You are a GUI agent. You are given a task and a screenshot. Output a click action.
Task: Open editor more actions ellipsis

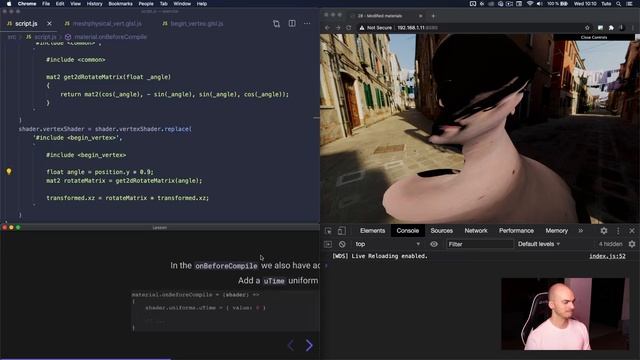coord(307,24)
